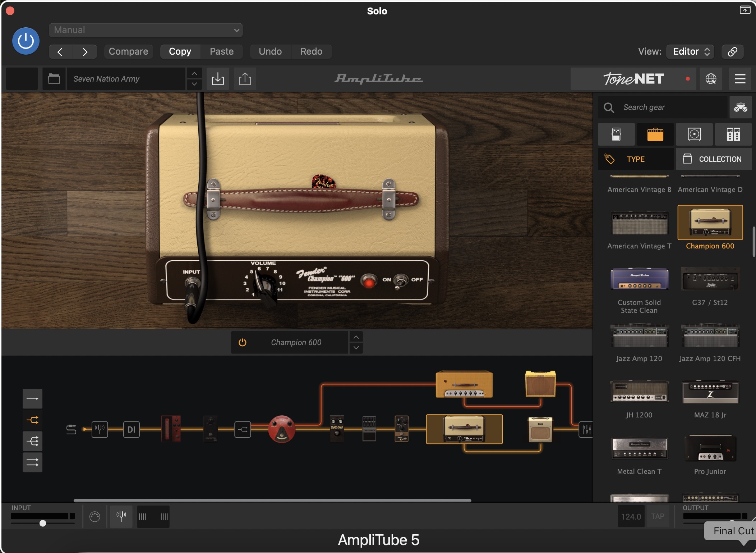Click the Redo button
Screen dimensions: 756x553
tap(311, 51)
